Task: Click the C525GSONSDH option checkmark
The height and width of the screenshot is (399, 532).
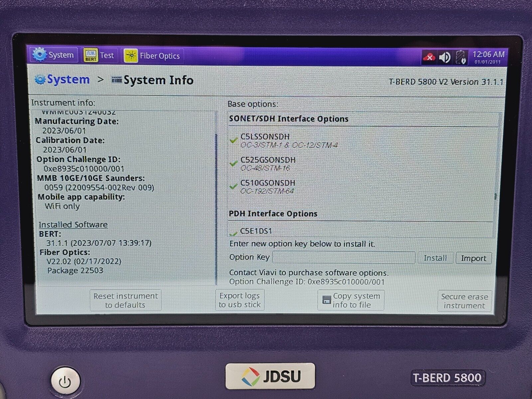Action: coord(233,164)
